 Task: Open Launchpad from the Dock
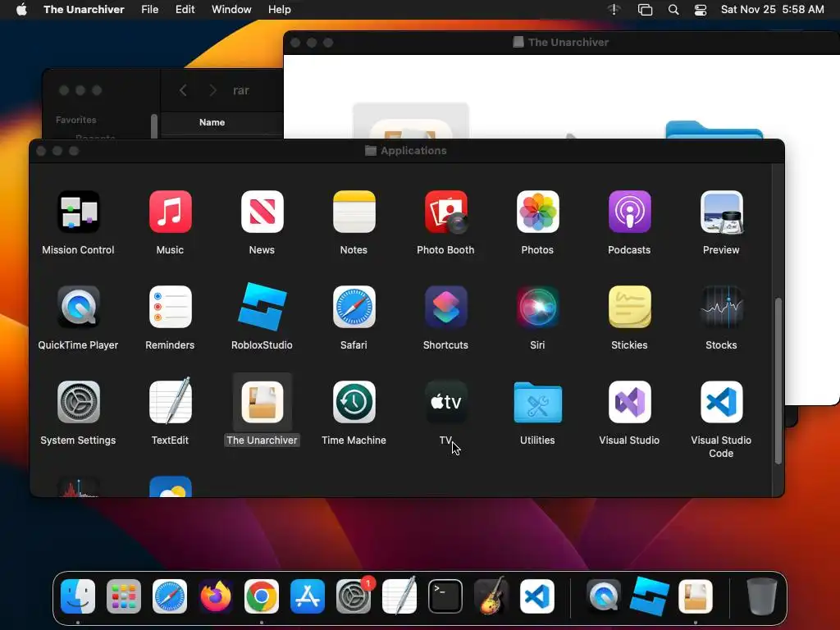coord(124,596)
